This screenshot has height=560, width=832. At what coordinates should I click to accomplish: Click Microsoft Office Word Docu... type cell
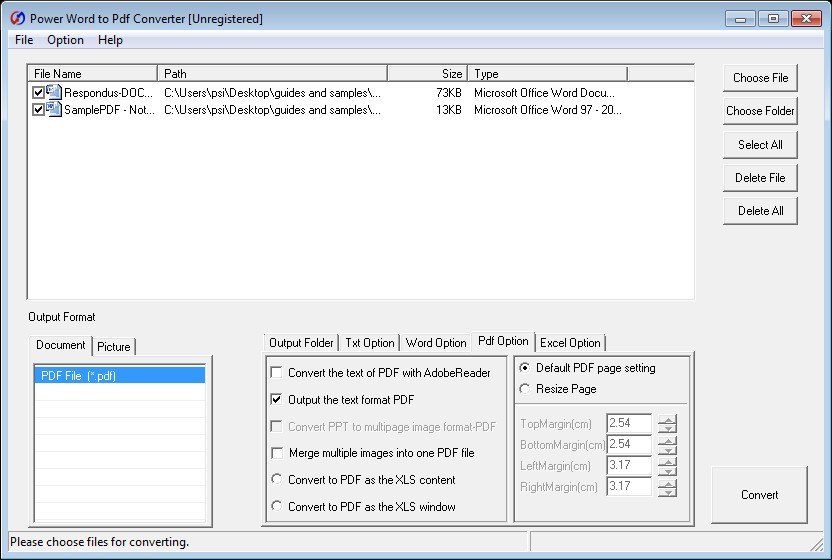(544, 93)
